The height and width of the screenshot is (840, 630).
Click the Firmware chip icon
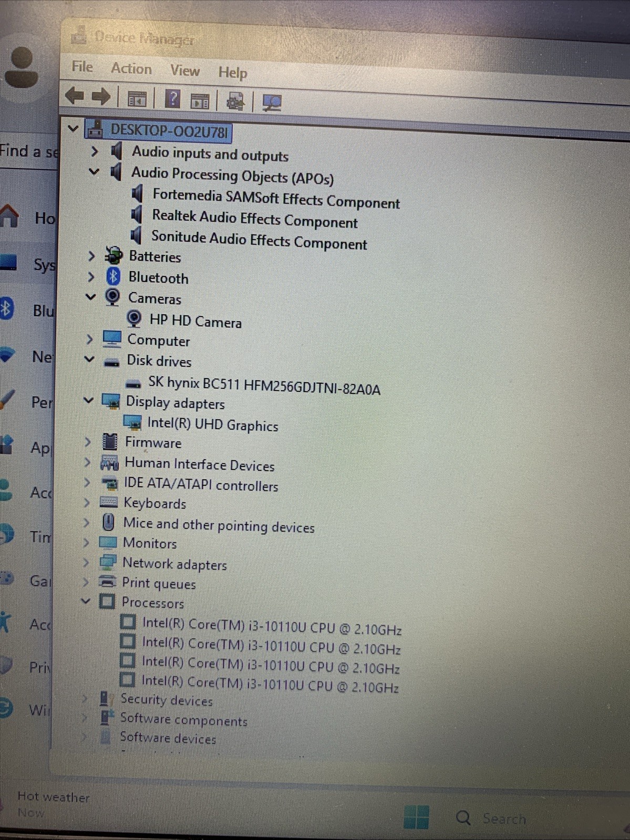110,442
